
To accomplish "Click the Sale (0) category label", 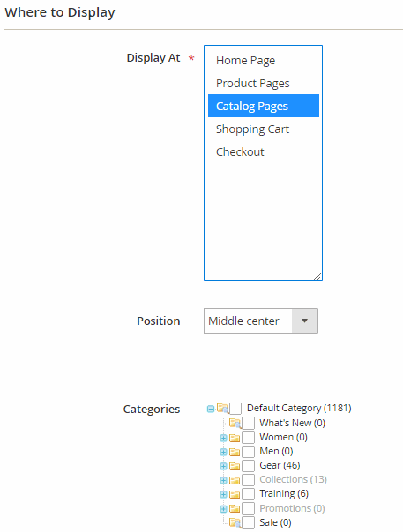I will pos(276,522).
